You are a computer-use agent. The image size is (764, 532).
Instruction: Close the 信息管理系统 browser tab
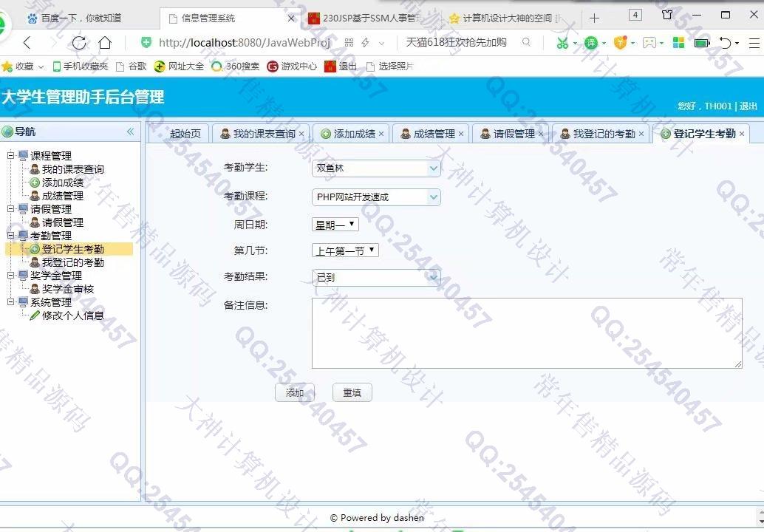291,18
